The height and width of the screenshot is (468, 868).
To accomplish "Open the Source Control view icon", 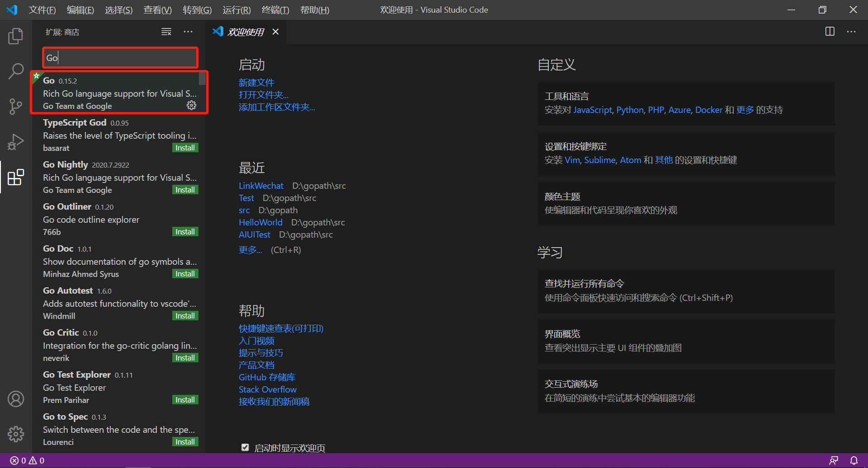I will tap(16, 107).
